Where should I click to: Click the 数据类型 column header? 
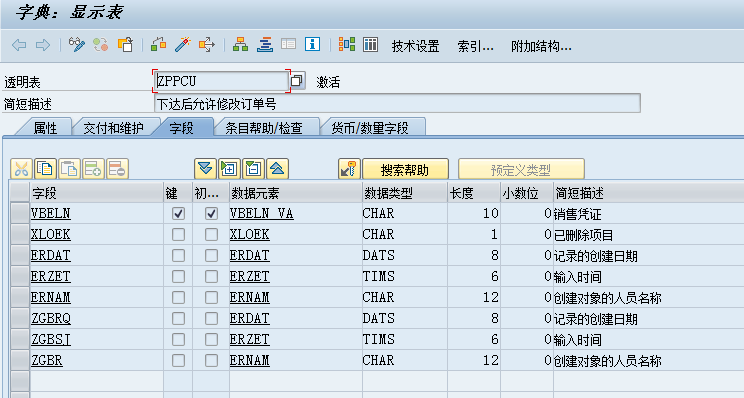click(404, 193)
